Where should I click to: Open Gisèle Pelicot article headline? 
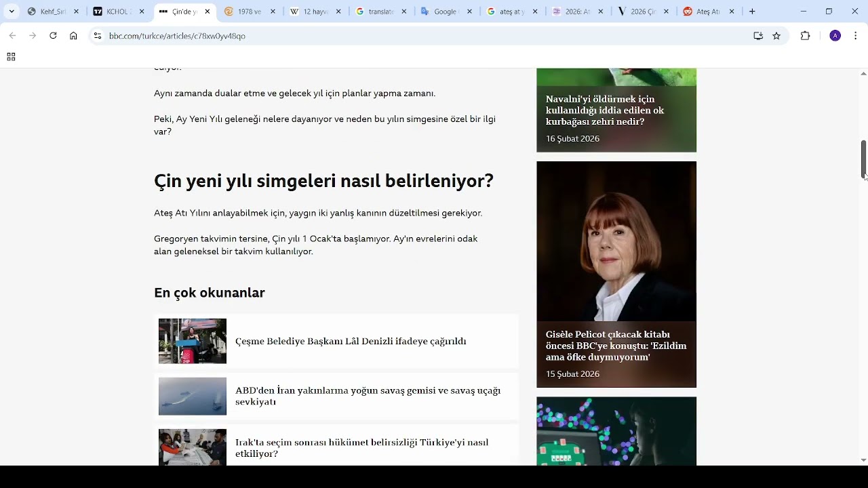coord(616,346)
